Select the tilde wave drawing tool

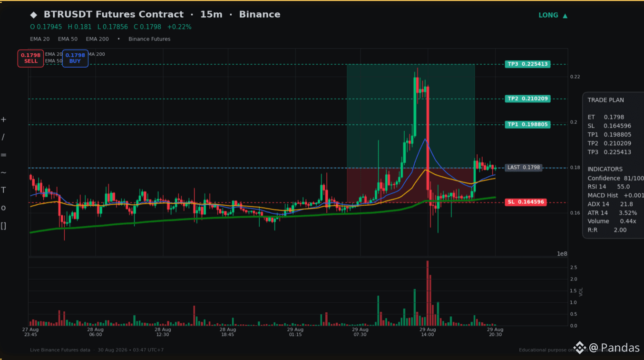pos(3,172)
